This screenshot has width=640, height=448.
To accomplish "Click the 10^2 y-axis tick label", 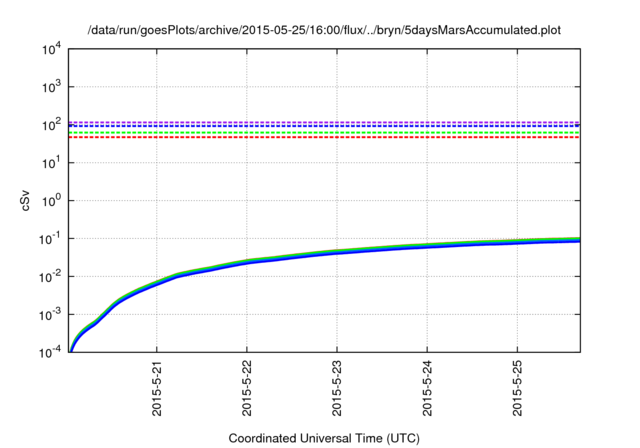I will pos(51,125).
